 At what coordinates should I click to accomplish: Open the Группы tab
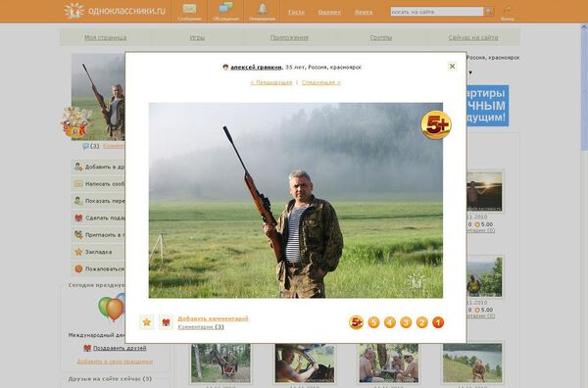[381, 37]
